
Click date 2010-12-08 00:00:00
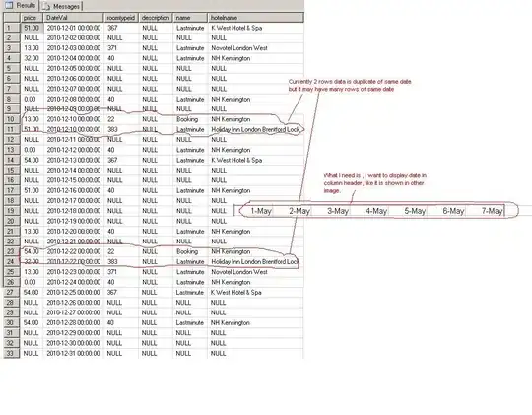[x=74, y=100]
